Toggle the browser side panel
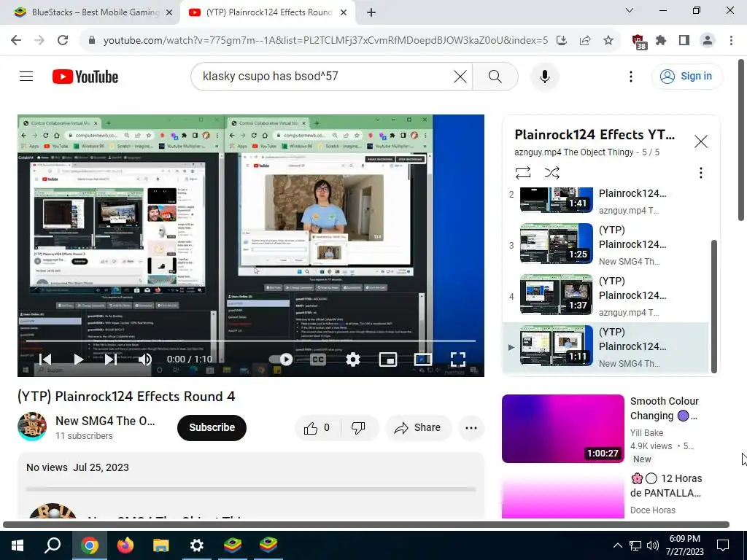This screenshot has width=747, height=560. pyautogui.click(x=684, y=41)
